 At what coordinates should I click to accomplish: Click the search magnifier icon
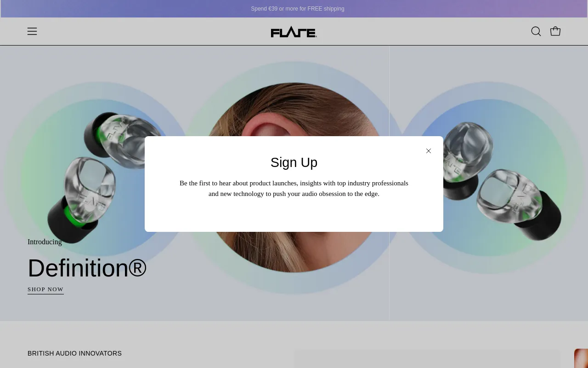(536, 31)
